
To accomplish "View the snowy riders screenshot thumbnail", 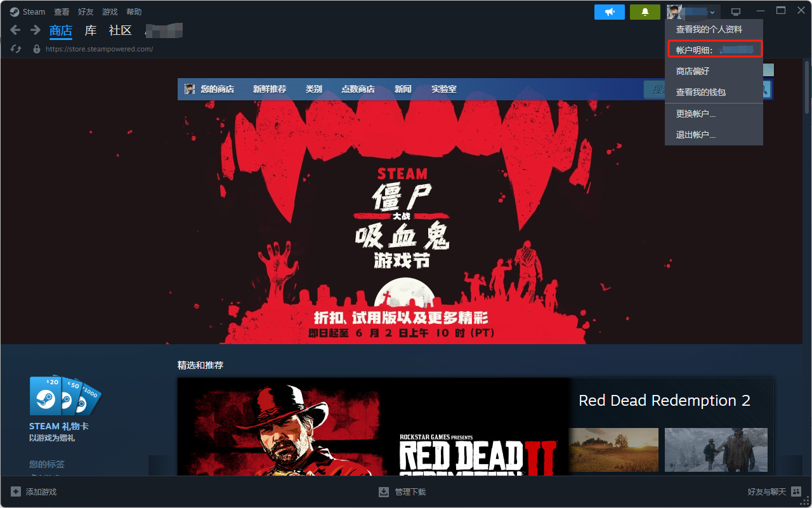I will pyautogui.click(x=716, y=450).
